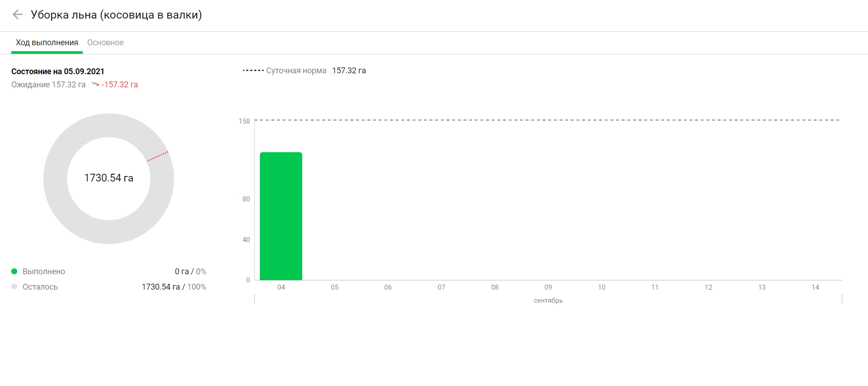Click the red downward trend arrow icon
This screenshot has width=868, height=386.
[x=95, y=84]
